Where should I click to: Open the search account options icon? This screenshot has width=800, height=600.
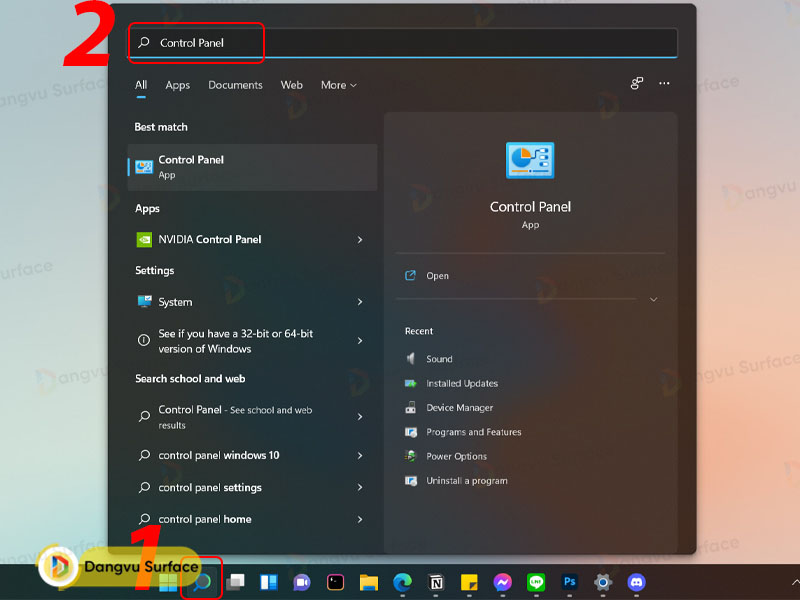click(x=636, y=84)
